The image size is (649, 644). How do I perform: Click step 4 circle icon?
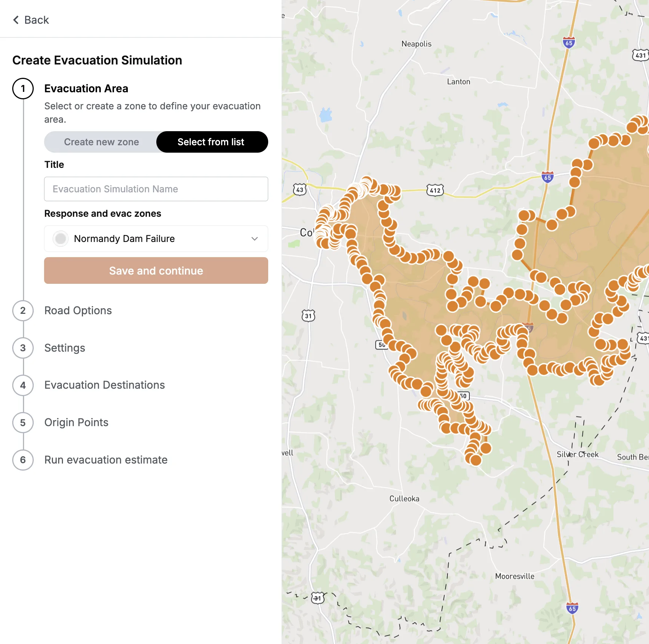(x=23, y=385)
